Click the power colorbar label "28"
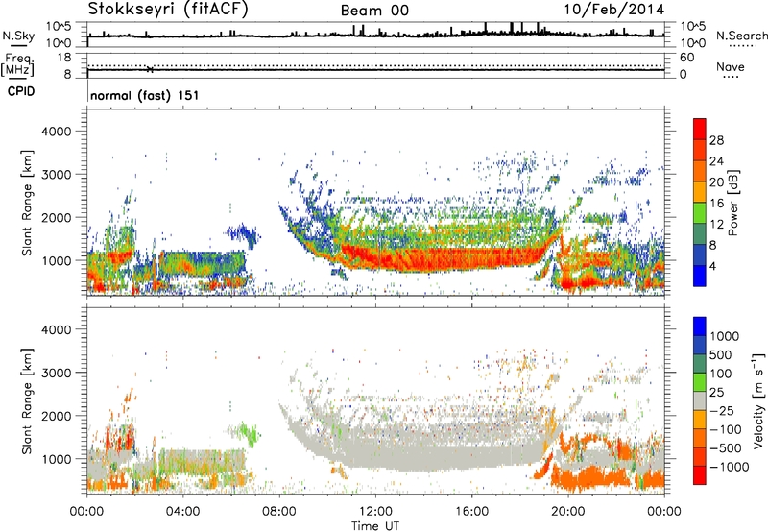768x532 pixels. point(716,140)
